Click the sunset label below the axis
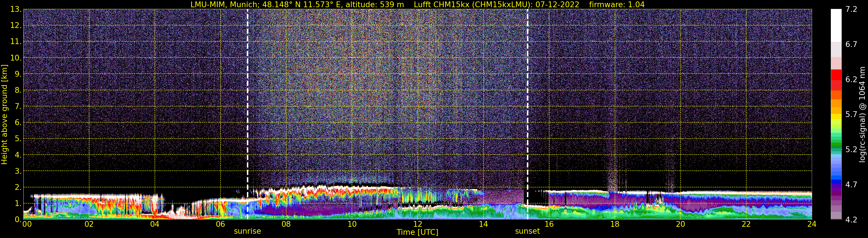The height and width of the screenshot is (238, 868). coord(527,231)
